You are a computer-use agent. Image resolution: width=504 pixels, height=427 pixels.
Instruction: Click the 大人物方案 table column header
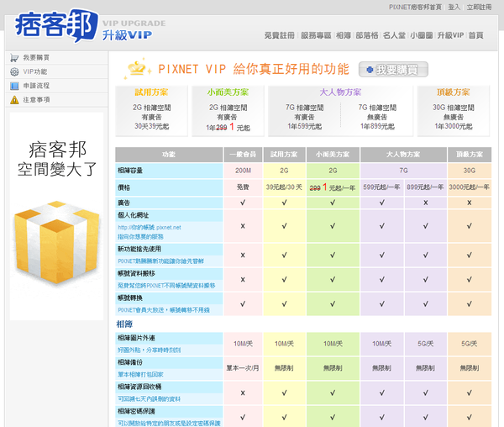403,155
